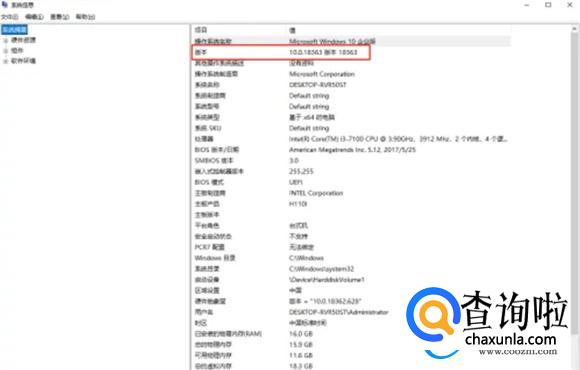Select the Intel Core i3-7100 processor row
580x370 pixels.
pos(351,139)
